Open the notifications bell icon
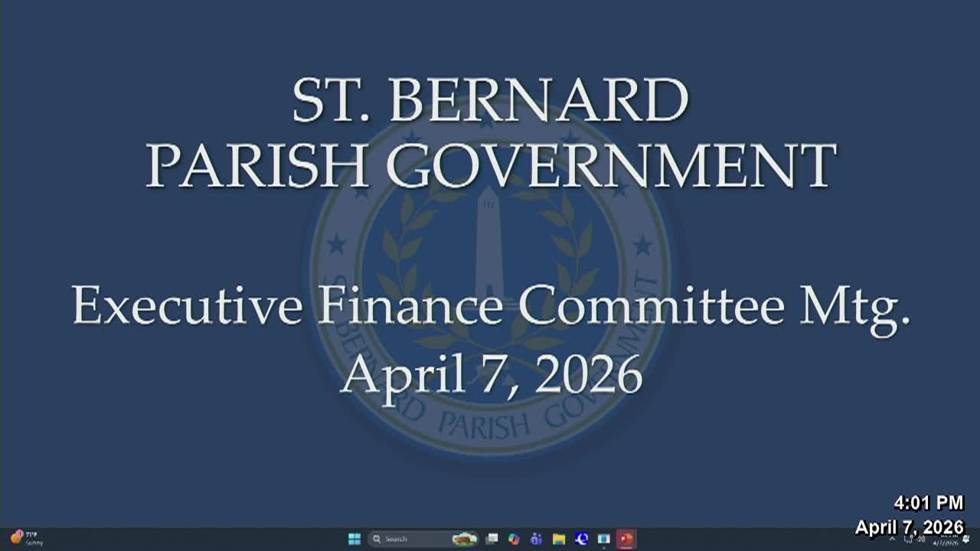 click(x=966, y=540)
